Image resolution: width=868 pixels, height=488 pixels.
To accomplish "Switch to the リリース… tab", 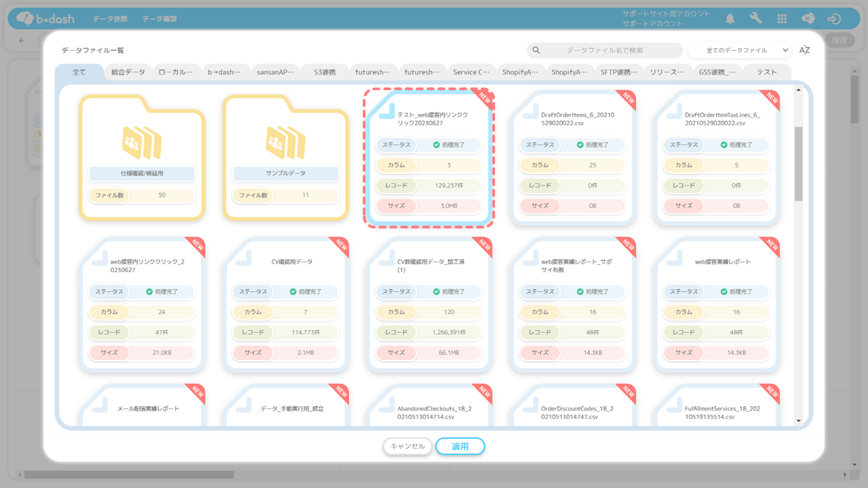I will 668,72.
